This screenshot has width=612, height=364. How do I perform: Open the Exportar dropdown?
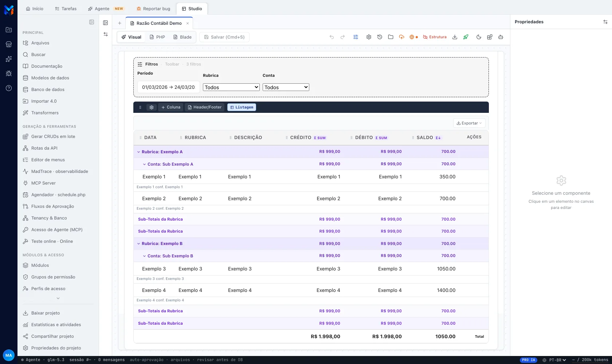469,123
